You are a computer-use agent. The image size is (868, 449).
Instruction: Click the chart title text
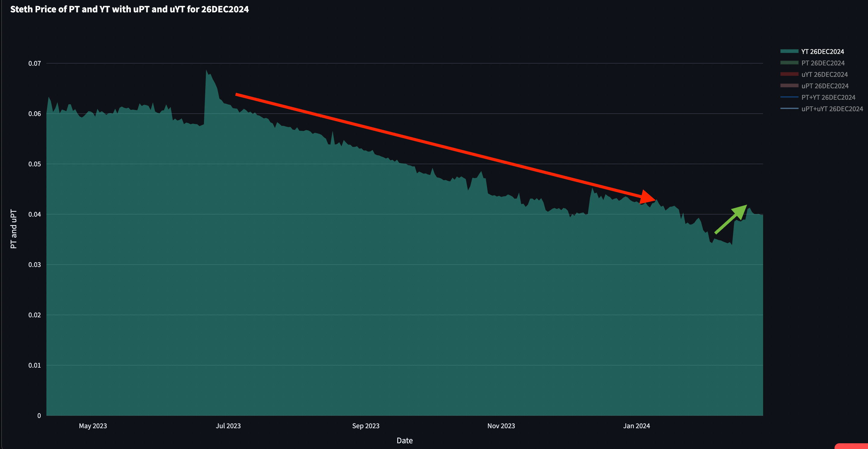click(129, 9)
